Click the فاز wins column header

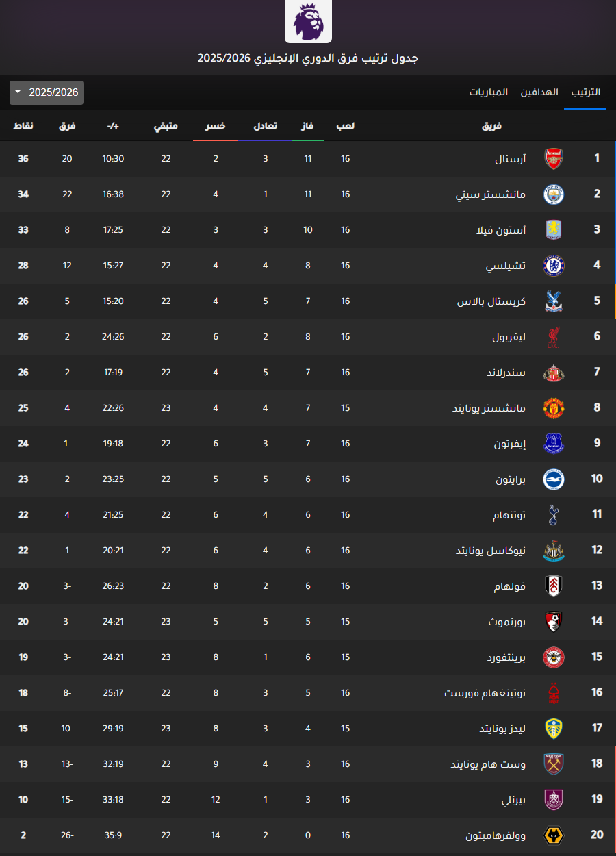pyautogui.click(x=308, y=126)
